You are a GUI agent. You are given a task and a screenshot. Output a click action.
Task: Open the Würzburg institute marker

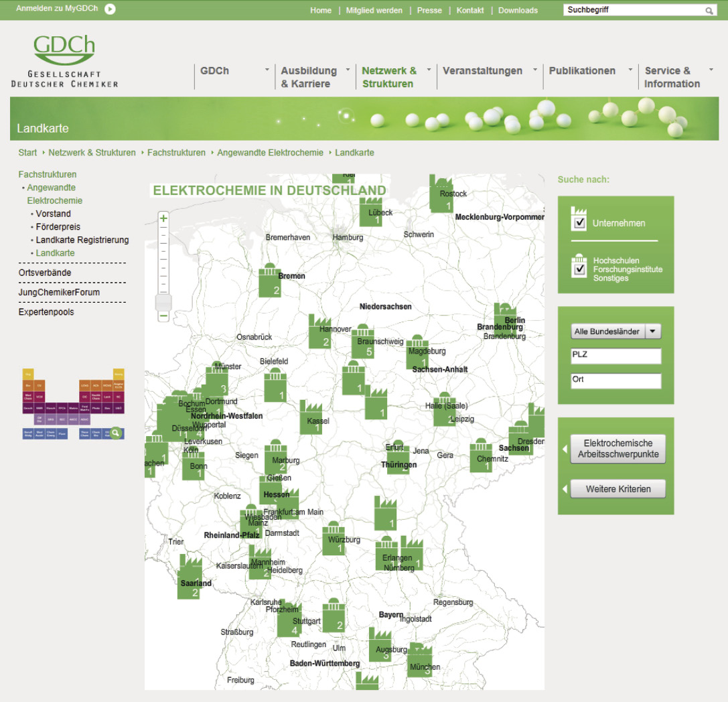tap(334, 539)
